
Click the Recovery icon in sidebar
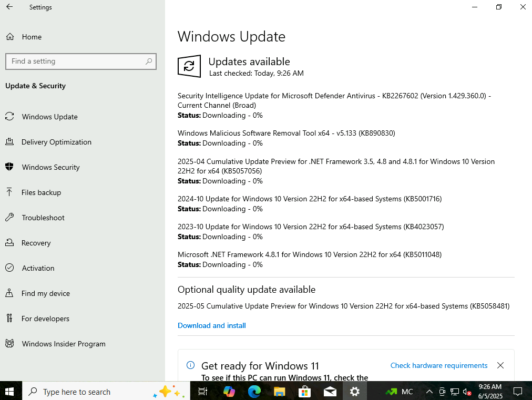[x=9, y=242]
